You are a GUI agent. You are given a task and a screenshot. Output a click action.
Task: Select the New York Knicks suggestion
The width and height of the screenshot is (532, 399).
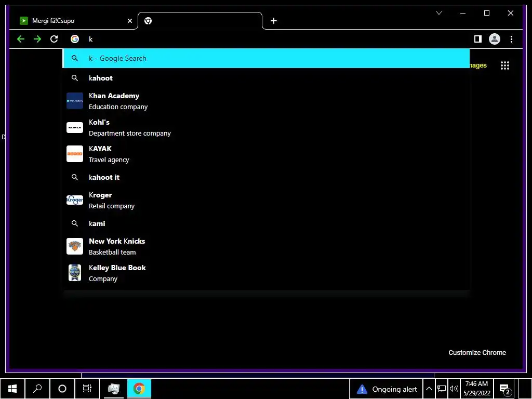[x=267, y=246]
